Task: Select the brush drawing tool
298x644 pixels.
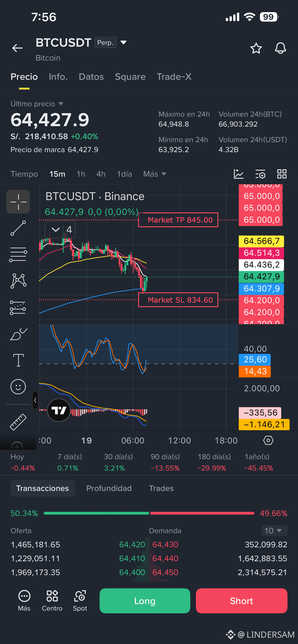Action: [18, 334]
